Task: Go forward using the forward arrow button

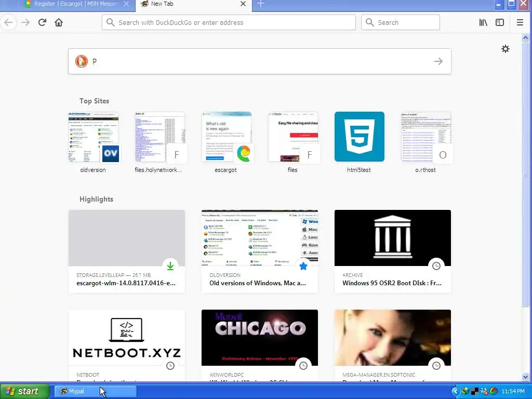Action: [25, 22]
